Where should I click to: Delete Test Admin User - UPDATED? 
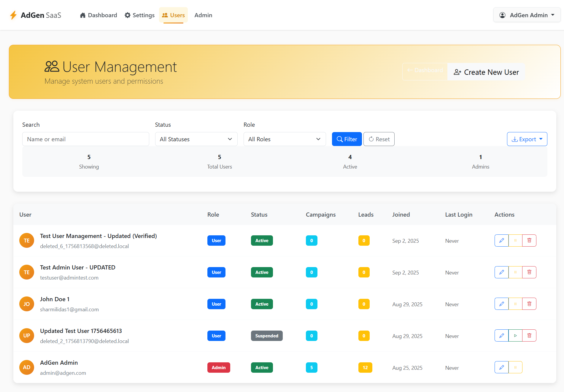[529, 272]
